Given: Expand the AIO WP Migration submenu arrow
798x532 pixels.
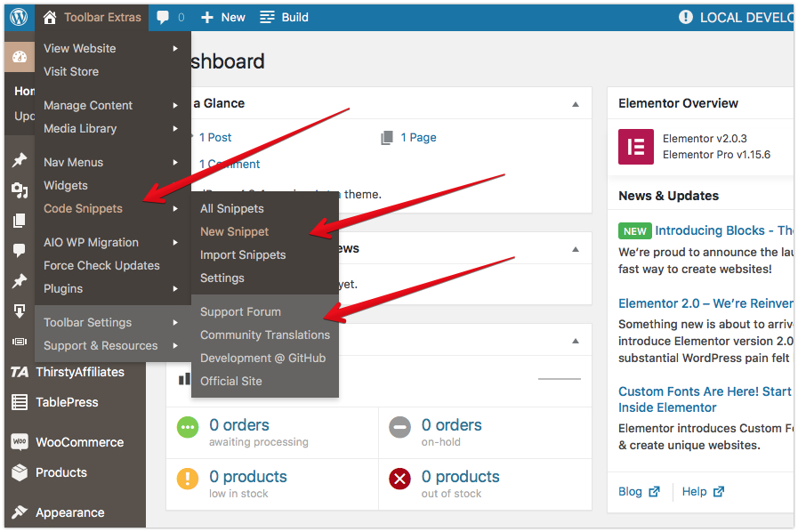Looking at the screenshot, I should pyautogui.click(x=175, y=242).
